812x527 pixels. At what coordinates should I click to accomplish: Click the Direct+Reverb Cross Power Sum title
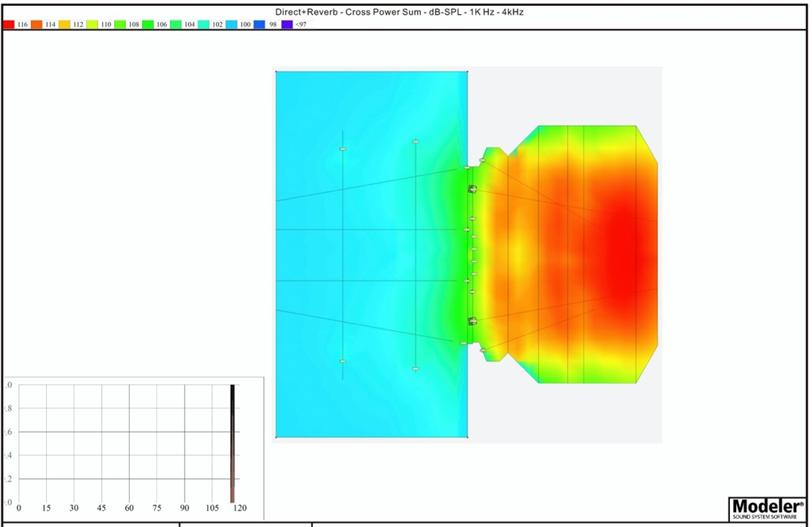click(x=399, y=12)
